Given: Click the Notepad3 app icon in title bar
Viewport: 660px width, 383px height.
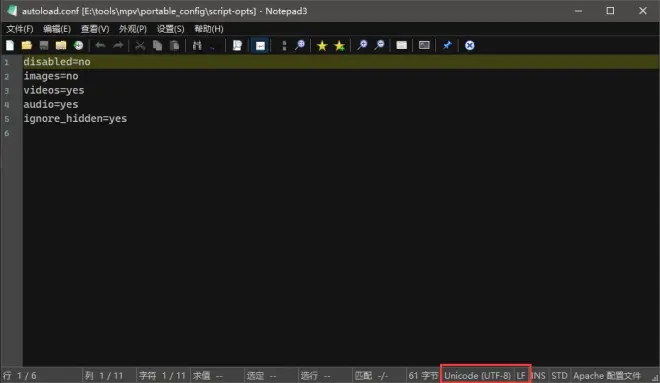Looking at the screenshot, I should coord(12,11).
